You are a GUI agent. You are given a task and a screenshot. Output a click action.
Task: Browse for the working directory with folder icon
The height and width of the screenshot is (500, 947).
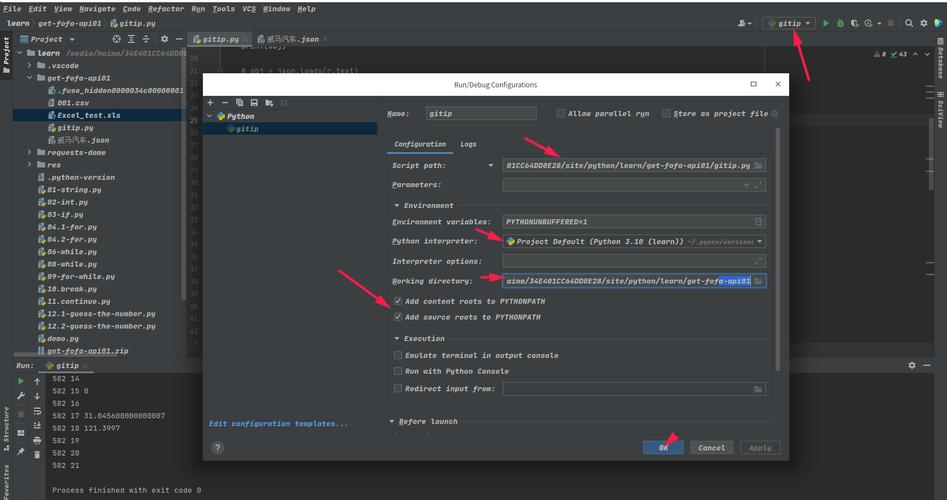point(759,281)
